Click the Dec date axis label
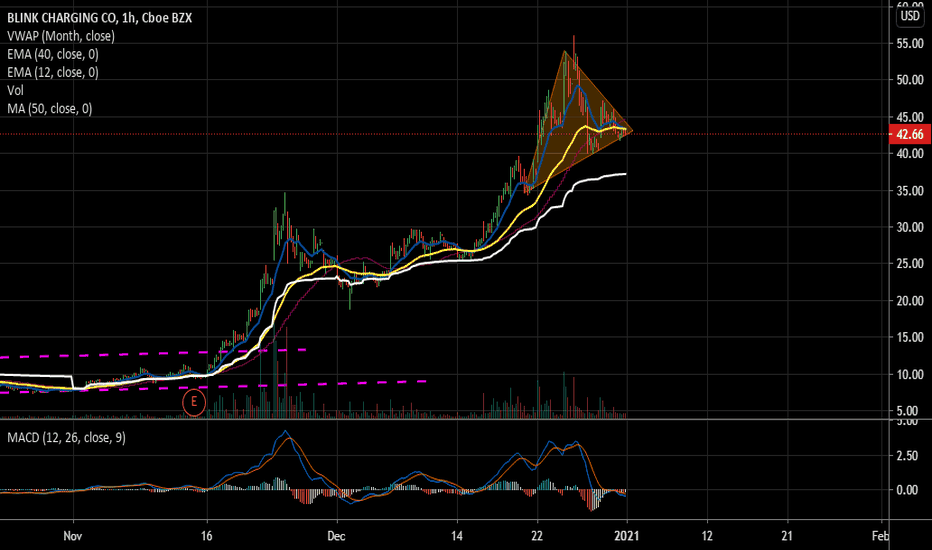 336,536
